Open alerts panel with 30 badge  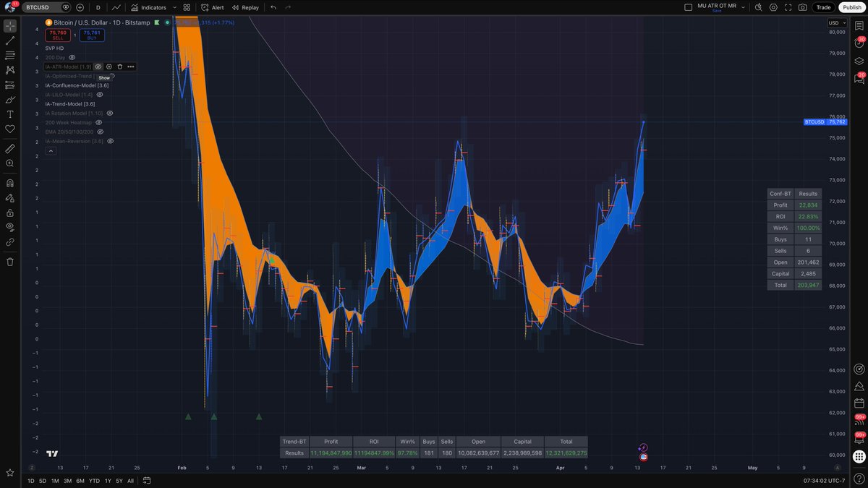(x=859, y=43)
